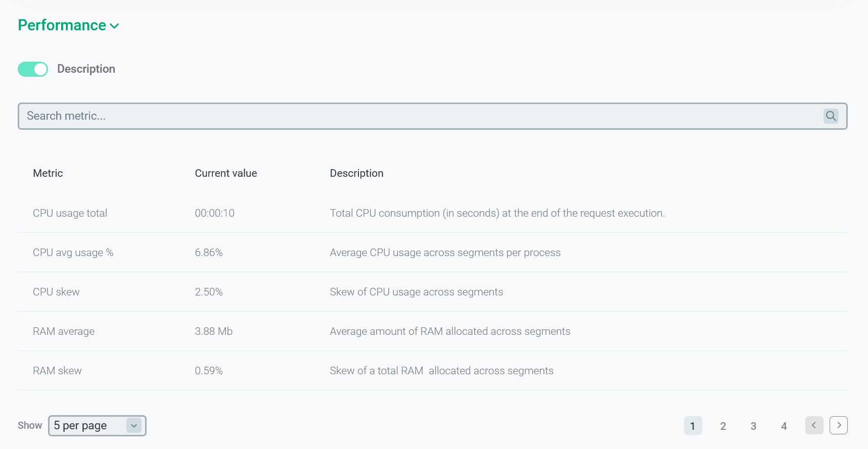Image resolution: width=868 pixels, height=449 pixels.
Task: Focus the Search metric input field
Action: [x=432, y=116]
